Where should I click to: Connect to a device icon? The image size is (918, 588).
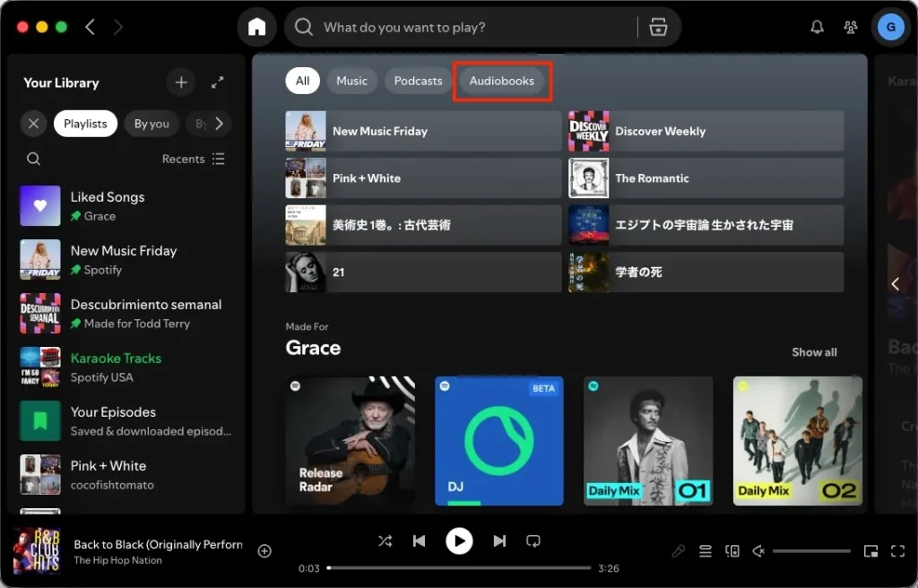[x=732, y=550]
